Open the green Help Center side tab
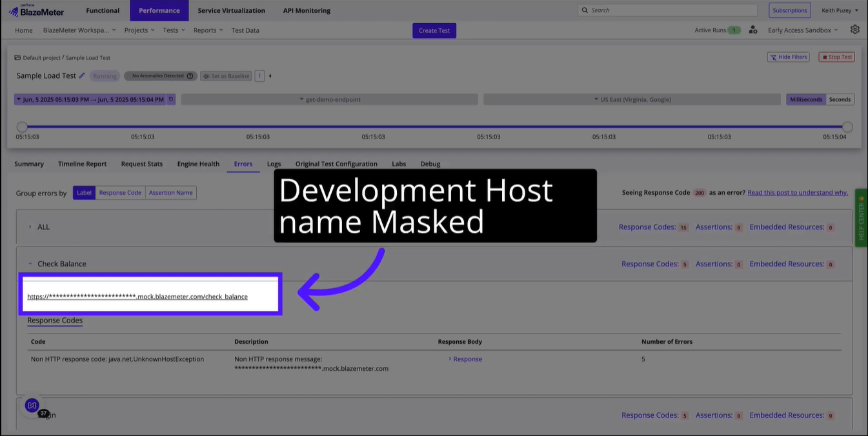The width and height of the screenshot is (868, 436). [861, 217]
